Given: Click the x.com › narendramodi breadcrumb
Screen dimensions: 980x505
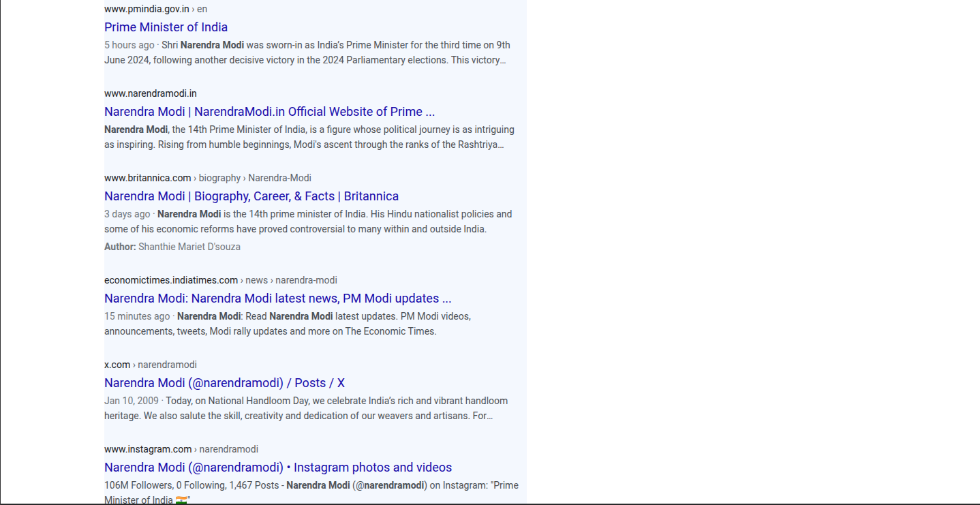Looking at the screenshot, I should [151, 365].
